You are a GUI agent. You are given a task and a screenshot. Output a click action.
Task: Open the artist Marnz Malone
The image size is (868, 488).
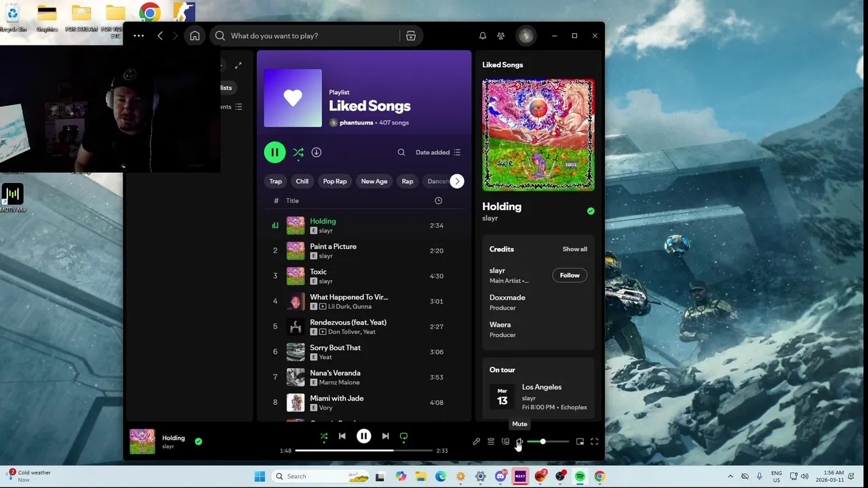tap(339, 382)
